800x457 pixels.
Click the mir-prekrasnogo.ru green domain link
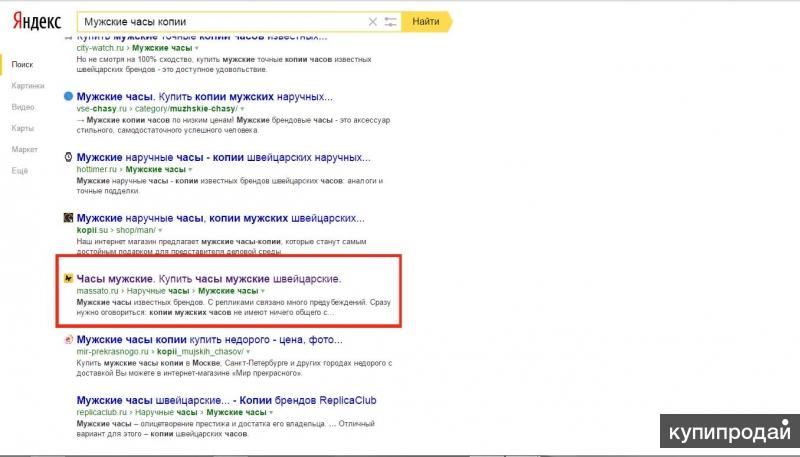(112, 351)
